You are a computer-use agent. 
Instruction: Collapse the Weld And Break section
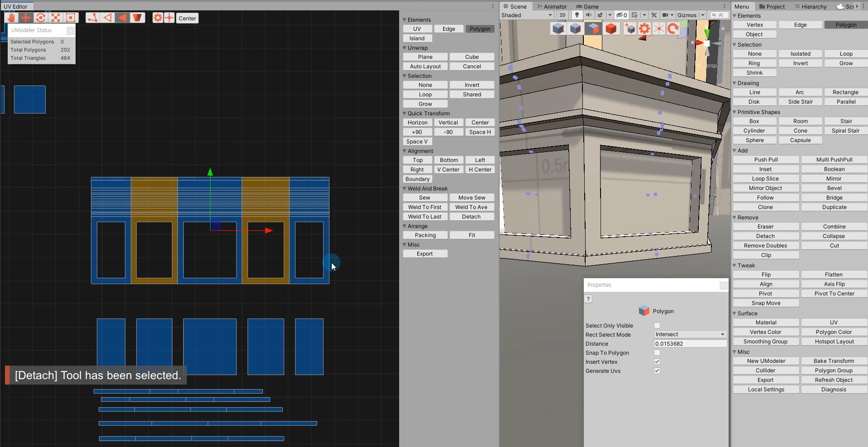coord(405,189)
